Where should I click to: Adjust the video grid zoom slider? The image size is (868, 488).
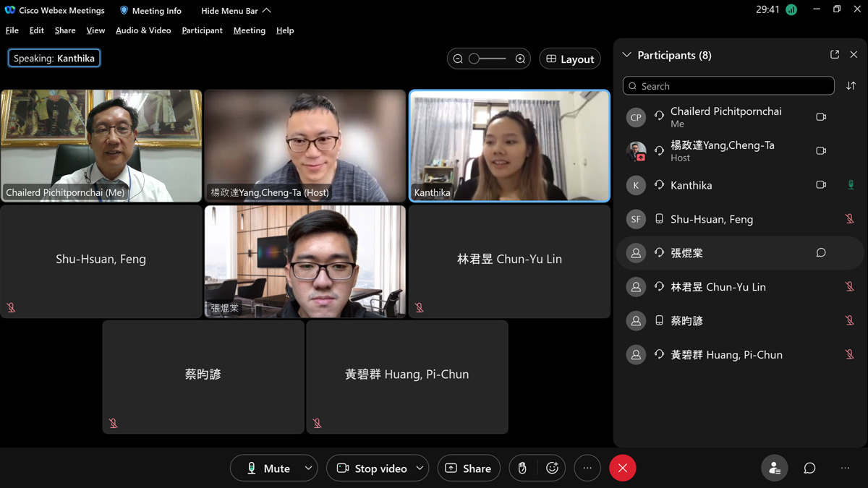(x=488, y=59)
